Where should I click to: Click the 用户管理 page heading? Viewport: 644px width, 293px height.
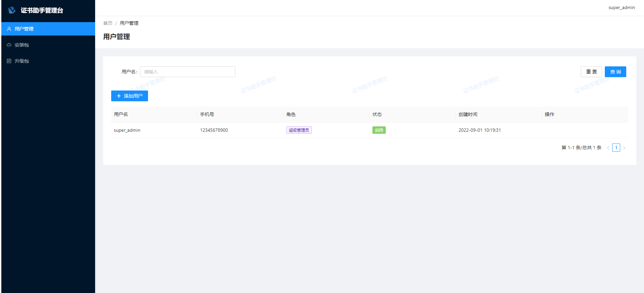coord(117,37)
